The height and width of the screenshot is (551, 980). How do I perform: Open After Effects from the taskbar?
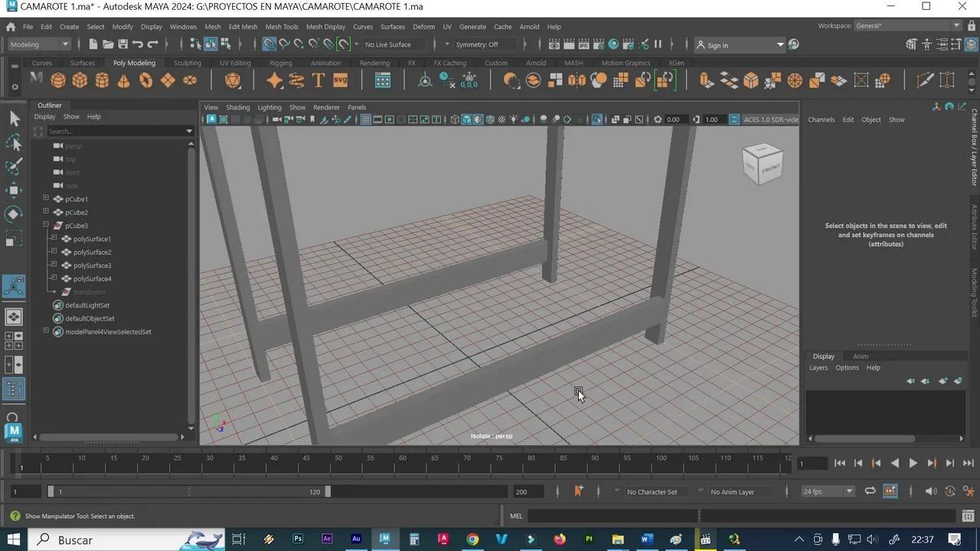click(327, 540)
